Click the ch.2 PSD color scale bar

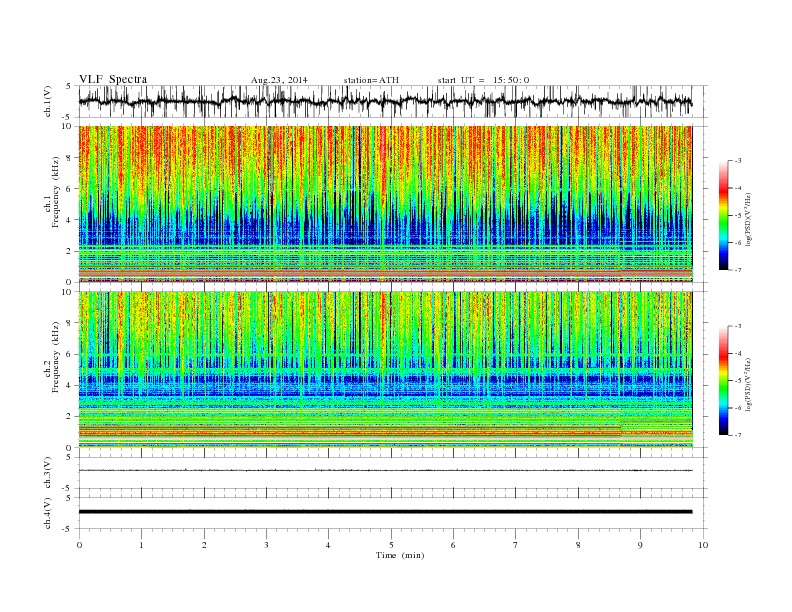724,381
